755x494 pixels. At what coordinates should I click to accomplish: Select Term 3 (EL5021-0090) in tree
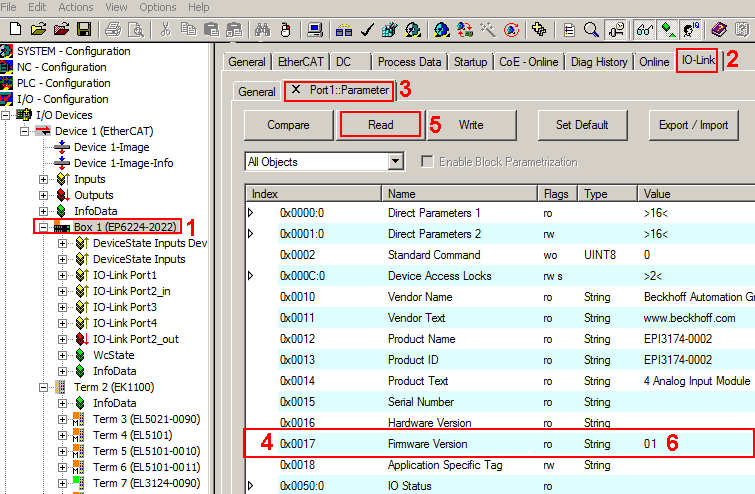coord(146,419)
